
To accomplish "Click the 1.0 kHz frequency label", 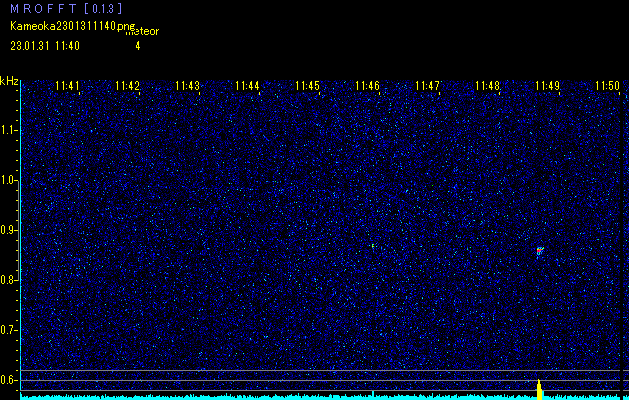I will tap(9, 181).
